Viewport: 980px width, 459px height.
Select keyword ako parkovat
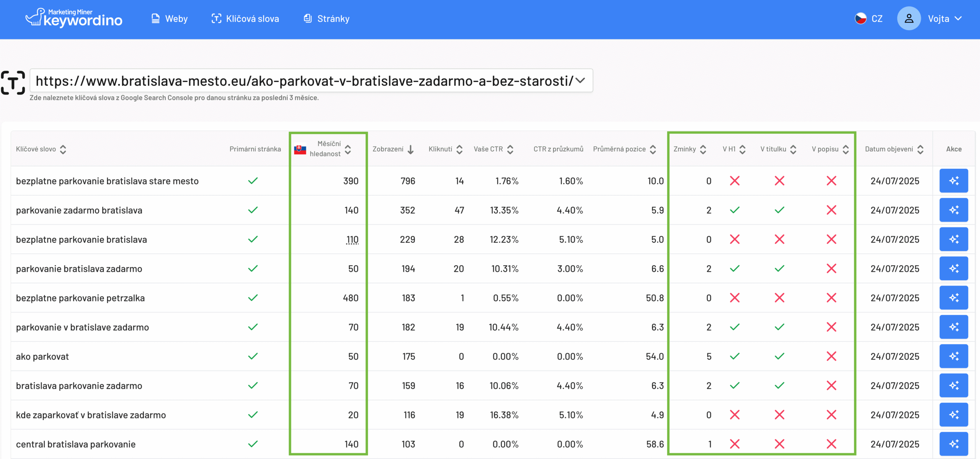tap(42, 356)
